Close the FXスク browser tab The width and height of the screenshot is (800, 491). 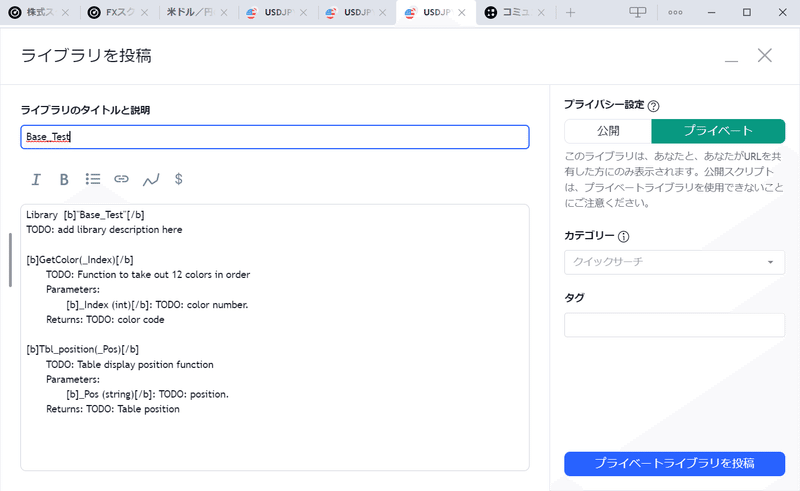coord(144,13)
